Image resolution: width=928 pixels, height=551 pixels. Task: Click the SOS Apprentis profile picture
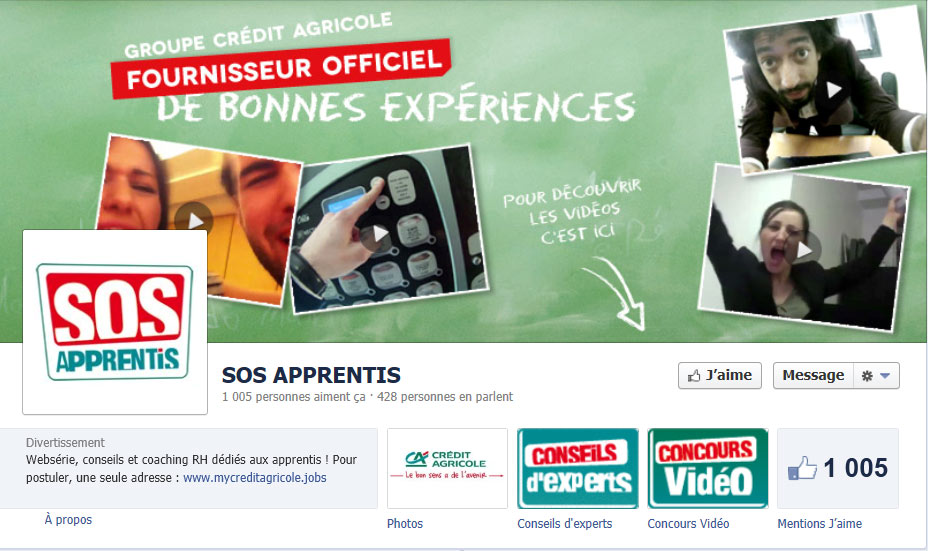pos(115,322)
